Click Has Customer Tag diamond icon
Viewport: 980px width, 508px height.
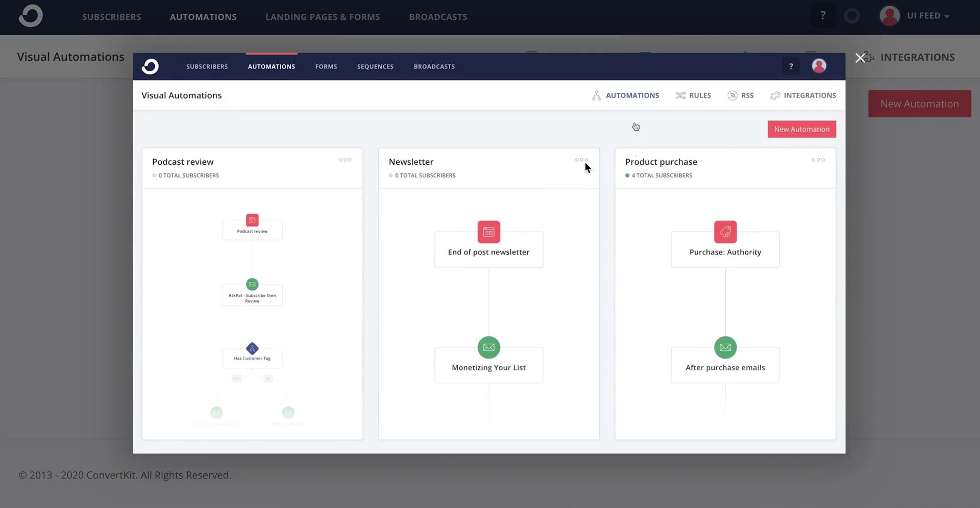coord(252,348)
